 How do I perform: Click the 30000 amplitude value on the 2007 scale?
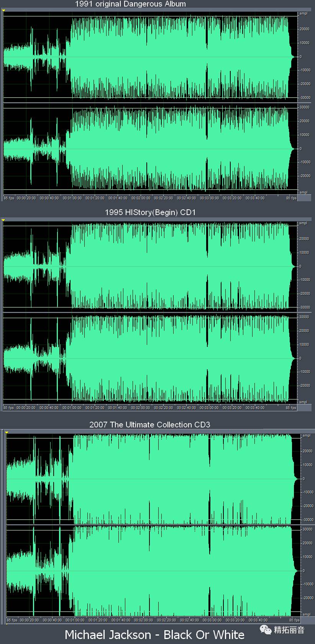pyautogui.click(x=308, y=529)
